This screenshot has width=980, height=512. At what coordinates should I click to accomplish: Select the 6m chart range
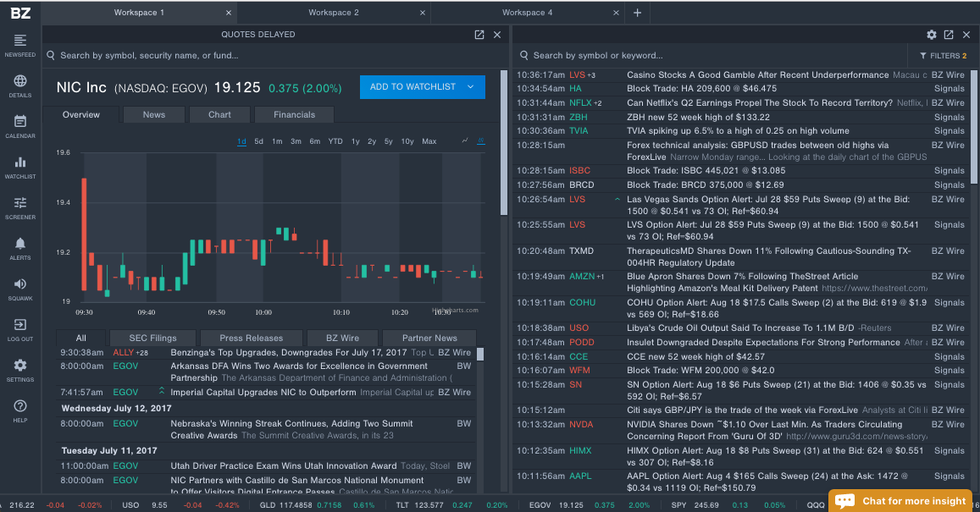[x=315, y=141]
